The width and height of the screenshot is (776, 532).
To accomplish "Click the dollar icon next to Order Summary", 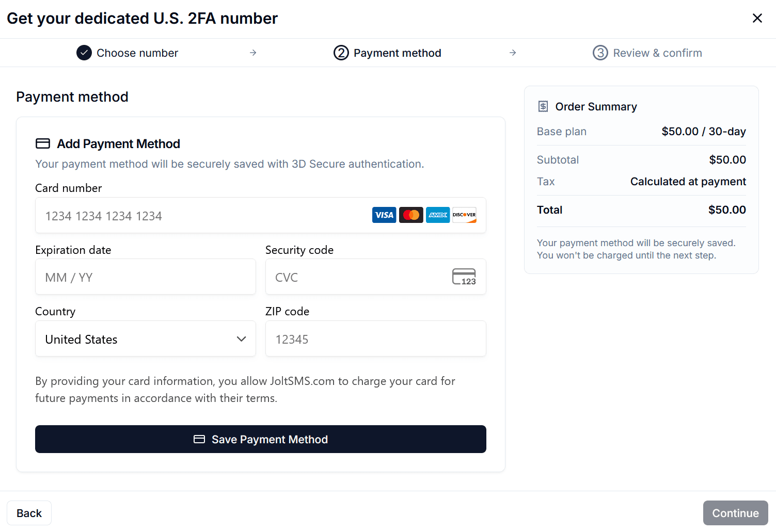I will (x=543, y=106).
